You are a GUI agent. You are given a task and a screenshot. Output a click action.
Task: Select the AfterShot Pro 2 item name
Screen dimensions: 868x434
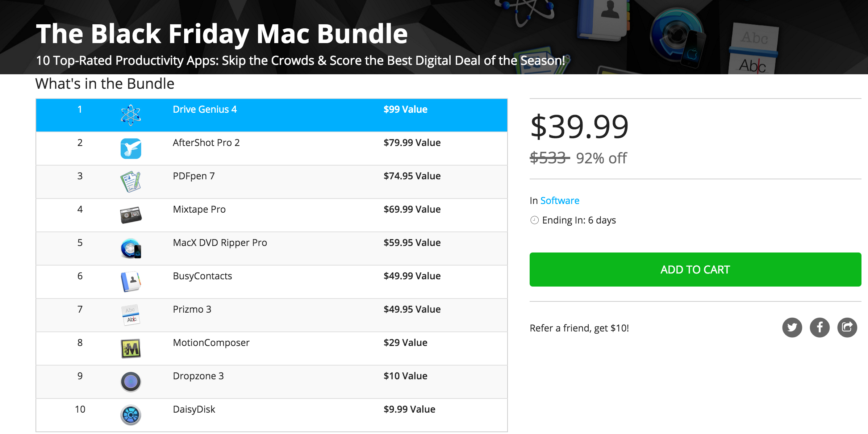click(x=206, y=143)
